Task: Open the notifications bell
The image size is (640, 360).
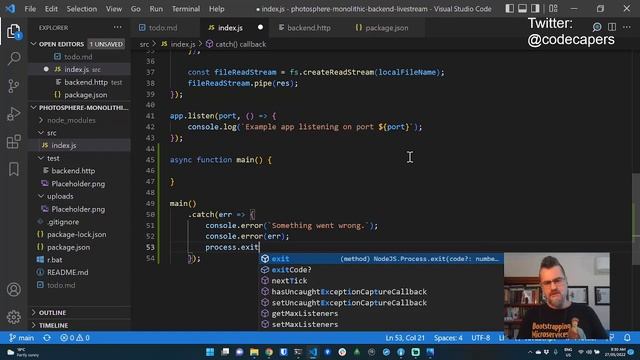Action: tap(627, 338)
